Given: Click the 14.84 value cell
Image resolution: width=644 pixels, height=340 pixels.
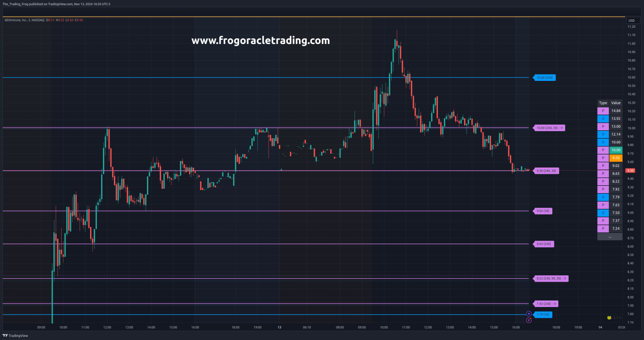Looking at the screenshot, I should point(616,111).
